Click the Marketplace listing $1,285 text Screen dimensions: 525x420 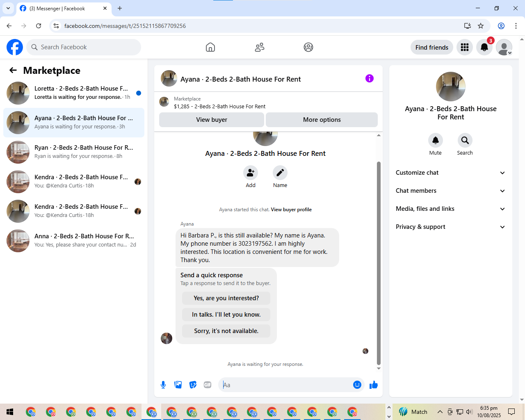click(220, 106)
